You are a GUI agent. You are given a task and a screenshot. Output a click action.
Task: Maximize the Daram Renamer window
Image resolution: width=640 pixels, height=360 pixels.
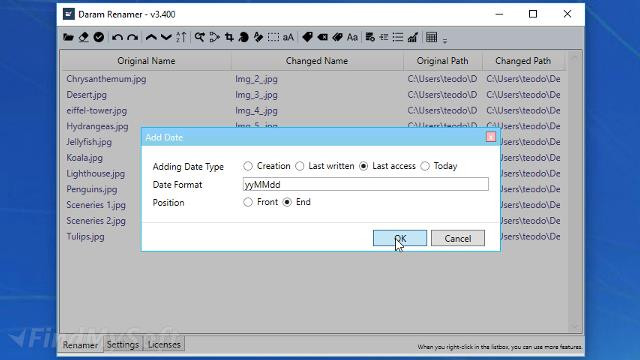coord(533,14)
